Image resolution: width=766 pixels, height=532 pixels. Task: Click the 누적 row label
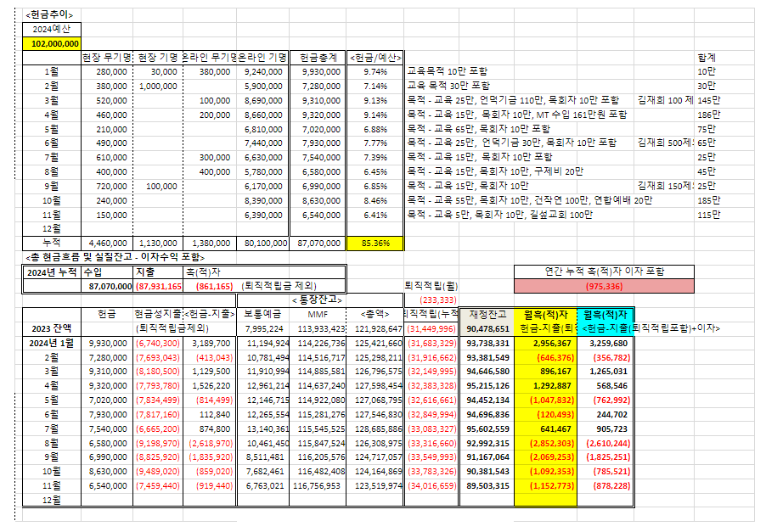(x=51, y=243)
